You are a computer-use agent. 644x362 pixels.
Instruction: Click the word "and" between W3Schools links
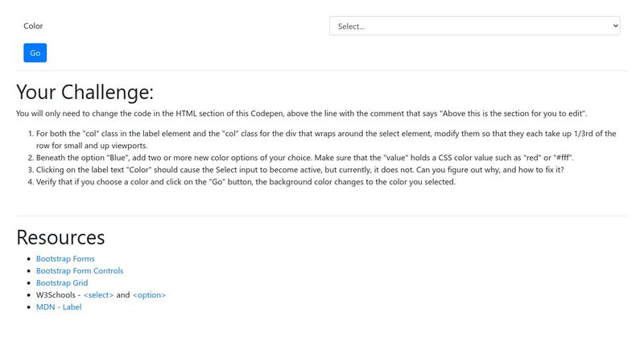click(x=123, y=295)
